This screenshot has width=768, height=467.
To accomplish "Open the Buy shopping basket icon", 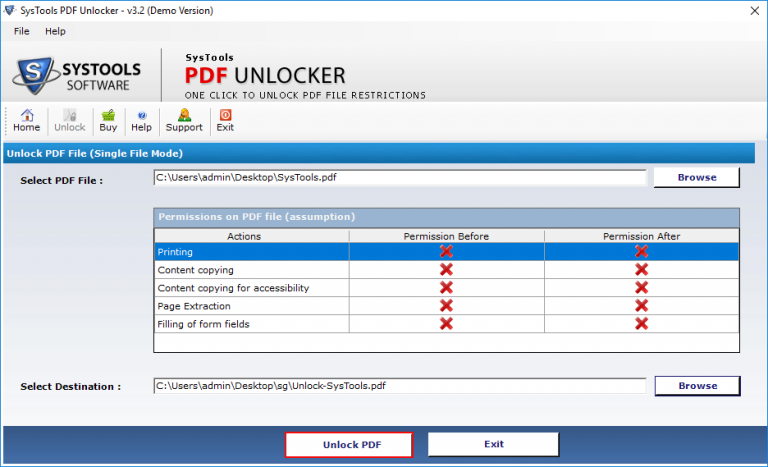I will coord(108,121).
